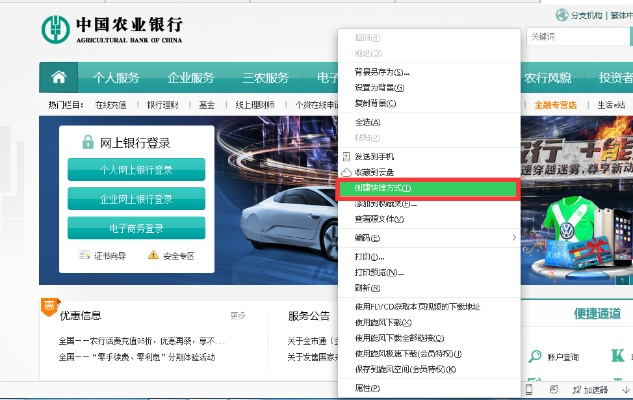Choose 刷新(R) from the context menu
The height and width of the screenshot is (400, 633).
429,288
